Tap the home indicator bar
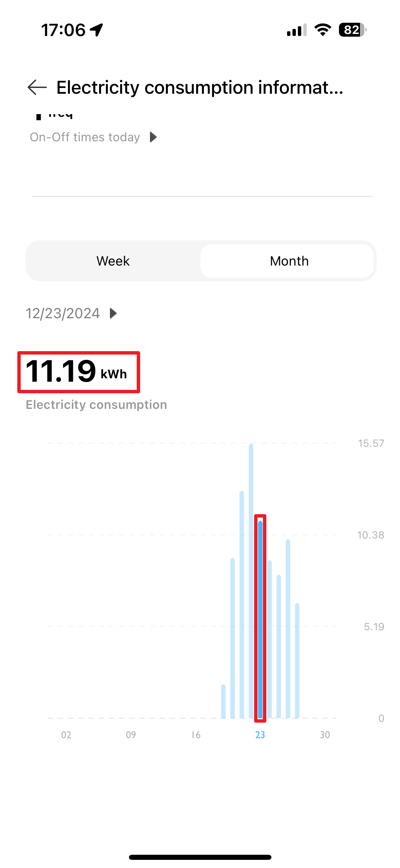The width and height of the screenshot is (400, 868). (200, 857)
